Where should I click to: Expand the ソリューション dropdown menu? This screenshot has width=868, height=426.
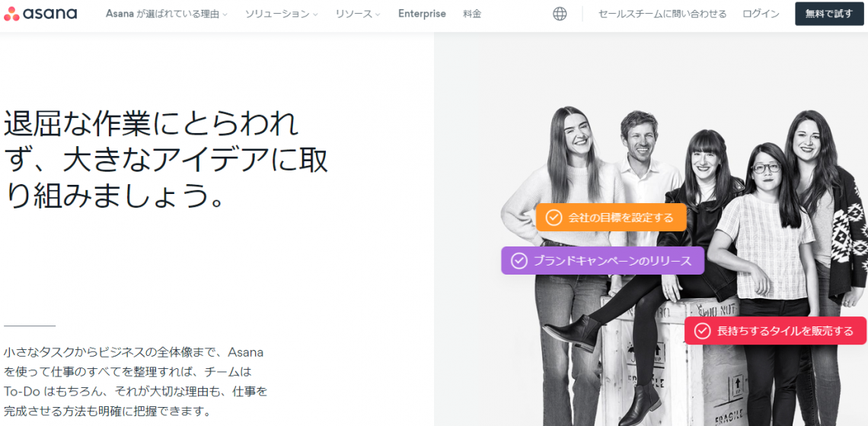pyautogui.click(x=281, y=14)
